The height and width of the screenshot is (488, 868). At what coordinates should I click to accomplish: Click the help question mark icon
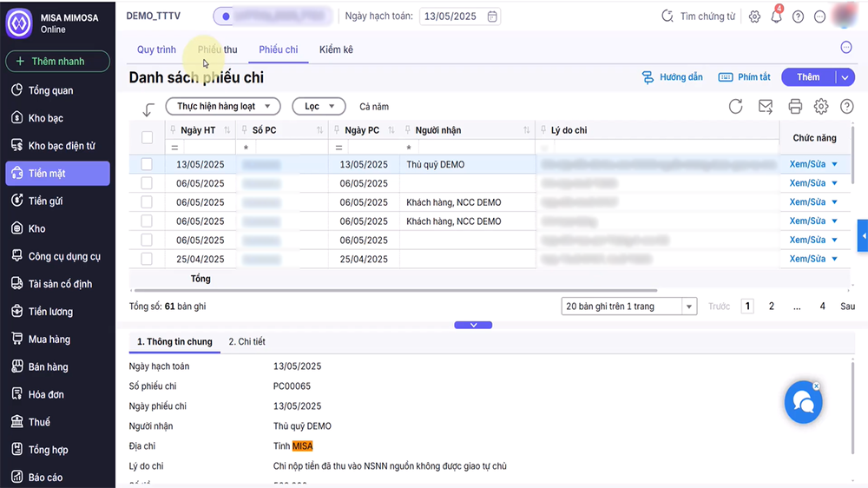pos(798,16)
